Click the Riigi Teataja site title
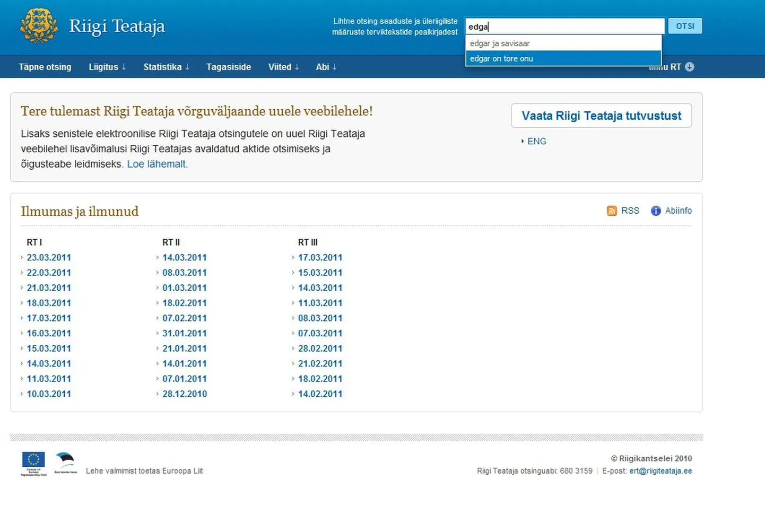 [117, 27]
